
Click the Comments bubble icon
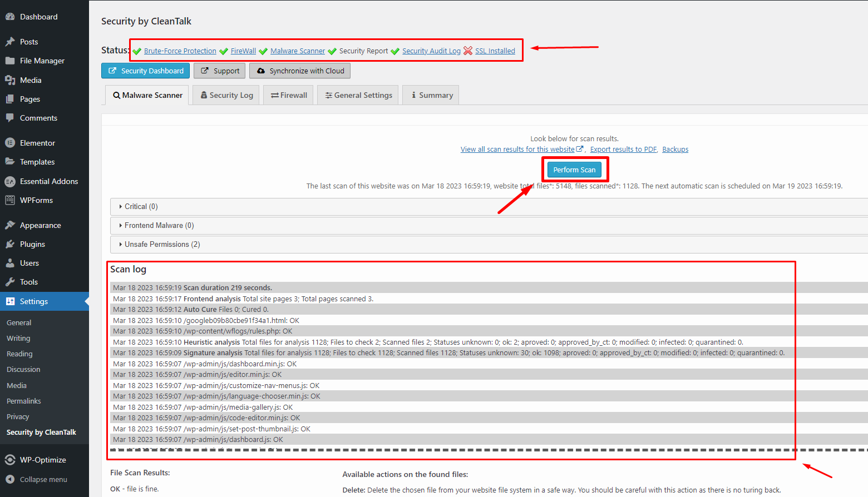[x=10, y=118]
